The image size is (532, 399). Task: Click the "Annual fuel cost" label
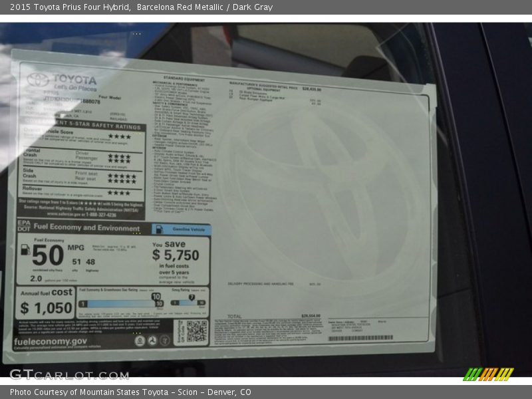tap(47, 293)
